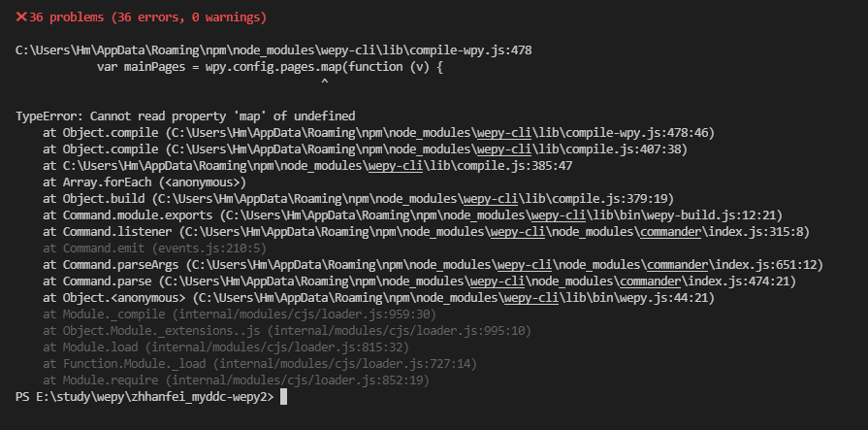The image size is (868, 430).
Task: Open the compile.js:407:38 stack trace link
Action: pos(427,149)
